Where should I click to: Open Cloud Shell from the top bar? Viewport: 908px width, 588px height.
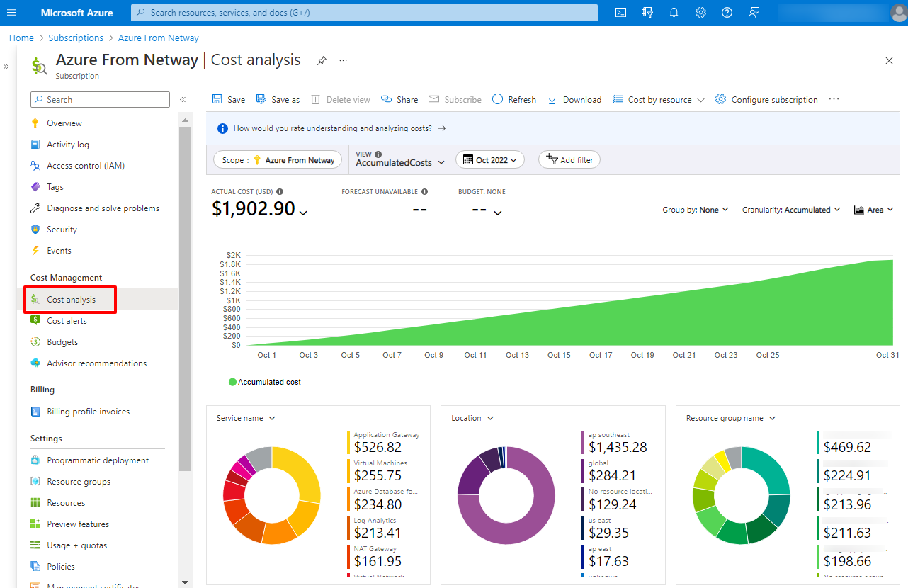click(620, 13)
